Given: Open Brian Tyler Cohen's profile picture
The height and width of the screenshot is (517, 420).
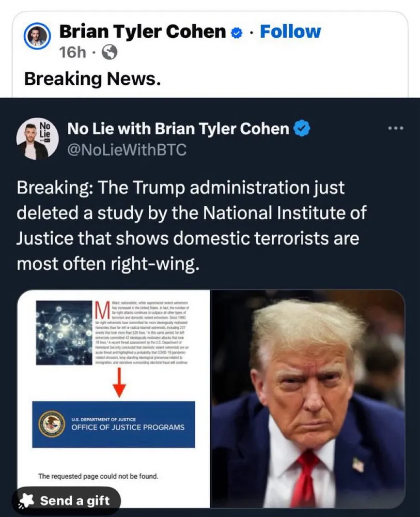Looking at the screenshot, I should 37,36.
